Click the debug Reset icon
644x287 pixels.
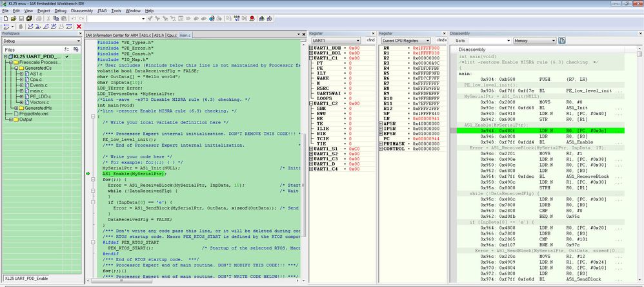(6, 27)
